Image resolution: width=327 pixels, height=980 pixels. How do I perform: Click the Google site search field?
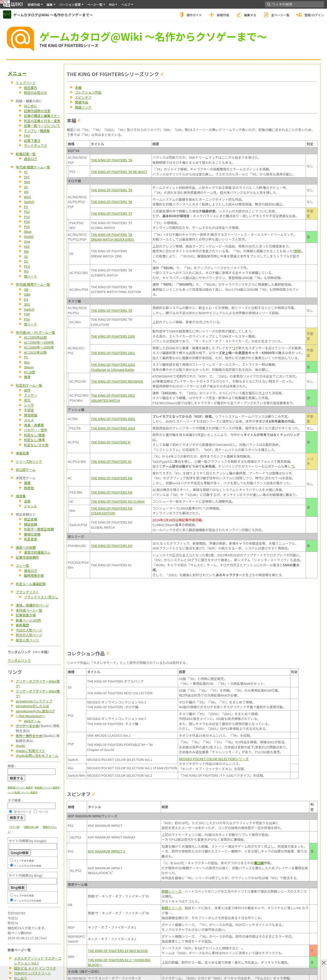point(33,846)
